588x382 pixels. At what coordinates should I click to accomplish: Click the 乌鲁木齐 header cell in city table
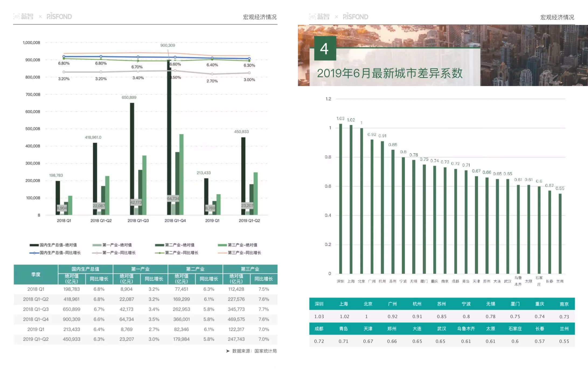(x=466, y=329)
